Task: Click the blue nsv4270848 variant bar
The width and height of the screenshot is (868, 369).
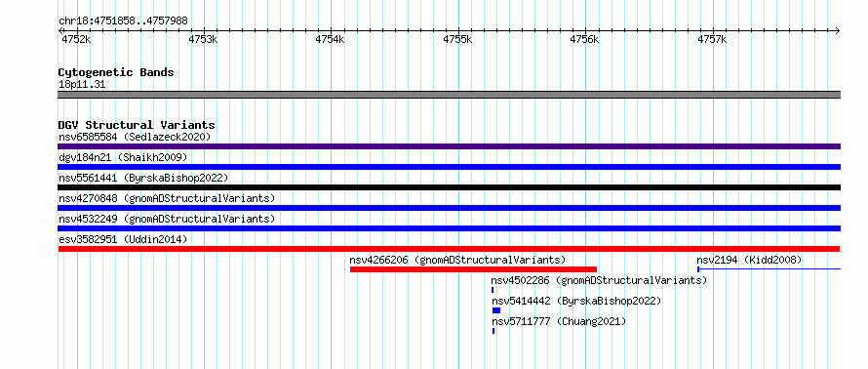Action: pos(449,208)
